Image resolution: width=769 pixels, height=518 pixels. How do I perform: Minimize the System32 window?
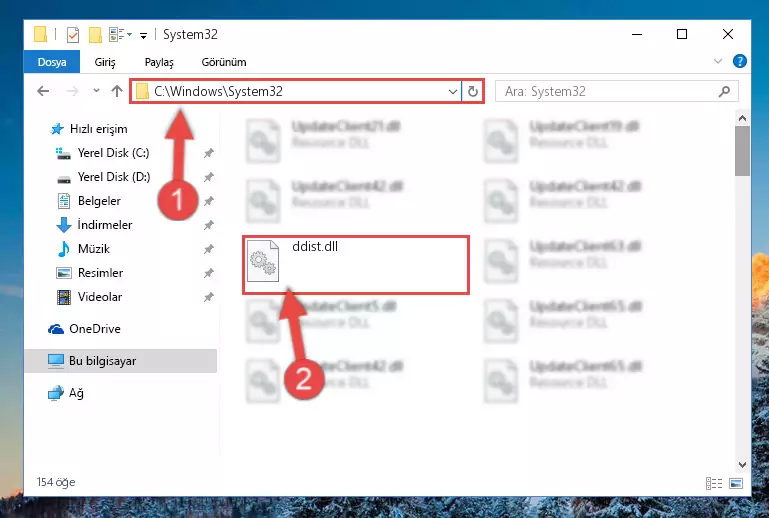click(x=637, y=34)
